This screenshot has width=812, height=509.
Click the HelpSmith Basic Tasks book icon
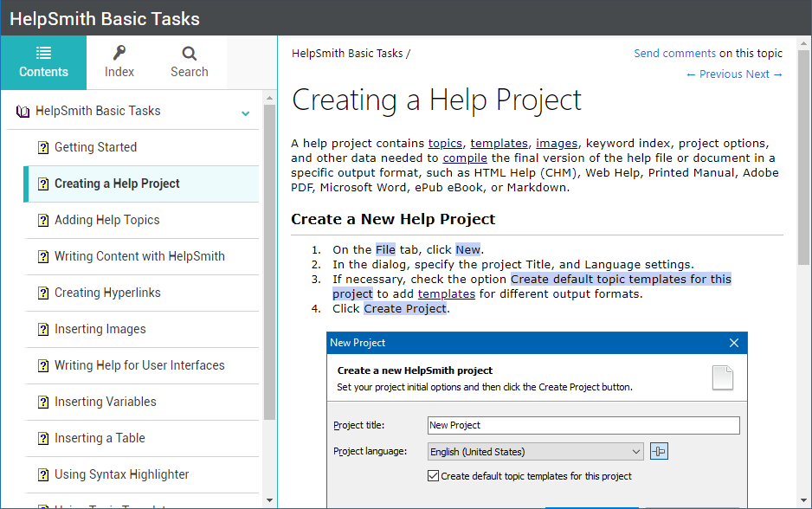[23, 112]
